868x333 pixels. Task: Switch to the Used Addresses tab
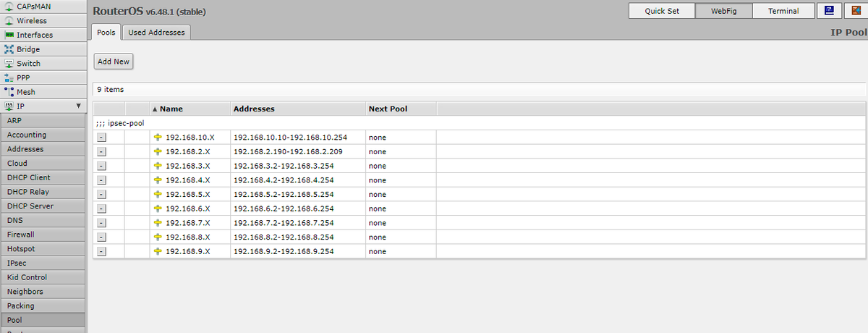157,32
